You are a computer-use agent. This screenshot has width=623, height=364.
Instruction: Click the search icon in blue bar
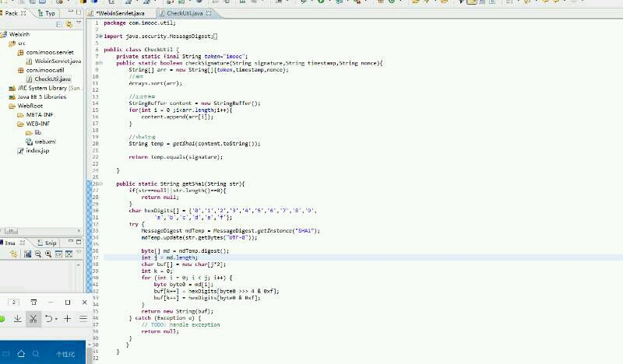(x=36, y=353)
